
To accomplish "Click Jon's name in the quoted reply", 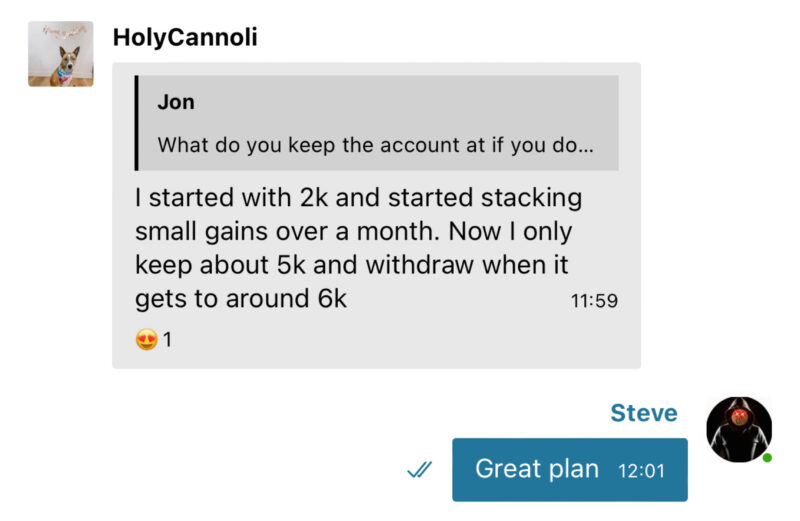I will click(176, 102).
